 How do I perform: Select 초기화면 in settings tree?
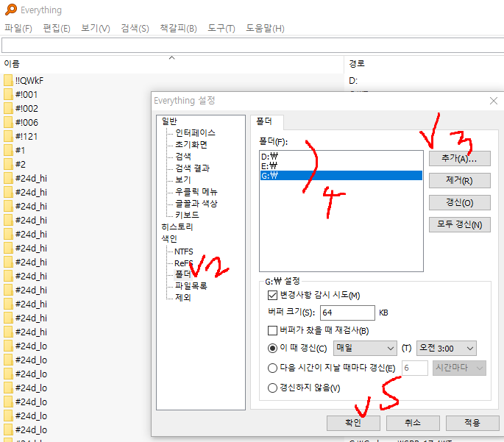191,145
